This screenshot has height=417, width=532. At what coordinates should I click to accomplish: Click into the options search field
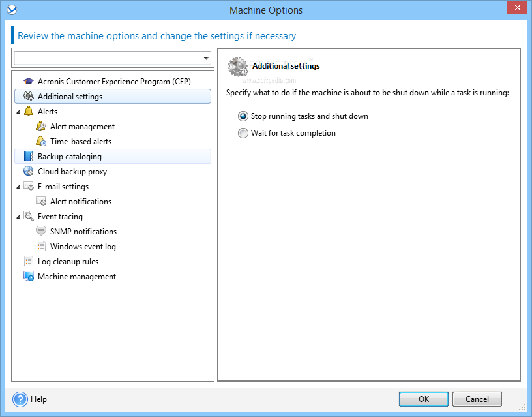click(x=108, y=58)
